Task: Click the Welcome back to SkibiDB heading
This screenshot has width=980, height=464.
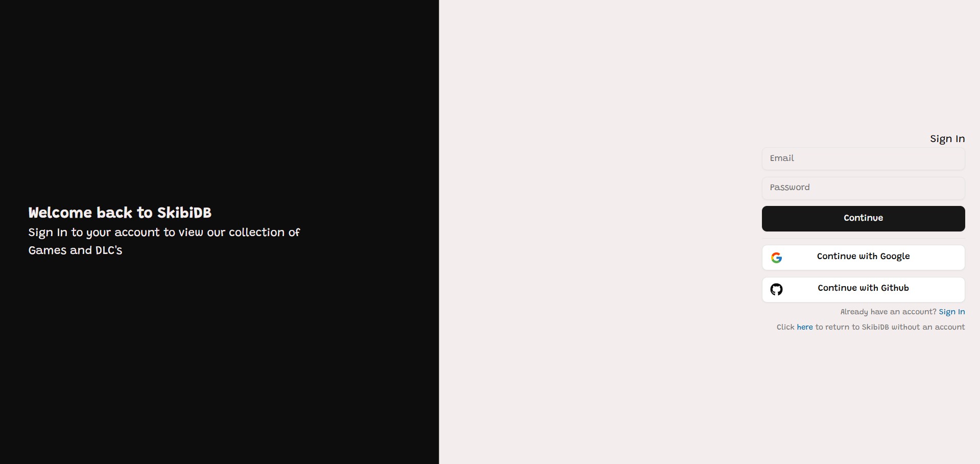Action: click(x=120, y=213)
